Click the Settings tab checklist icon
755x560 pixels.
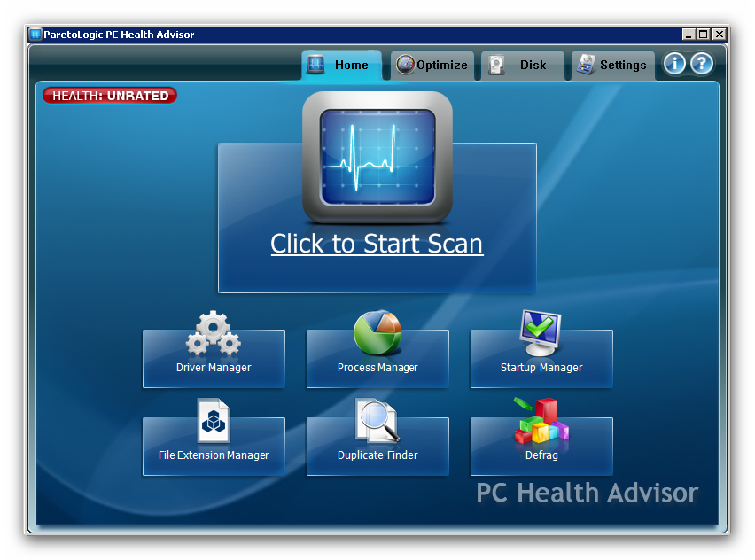tap(586, 65)
